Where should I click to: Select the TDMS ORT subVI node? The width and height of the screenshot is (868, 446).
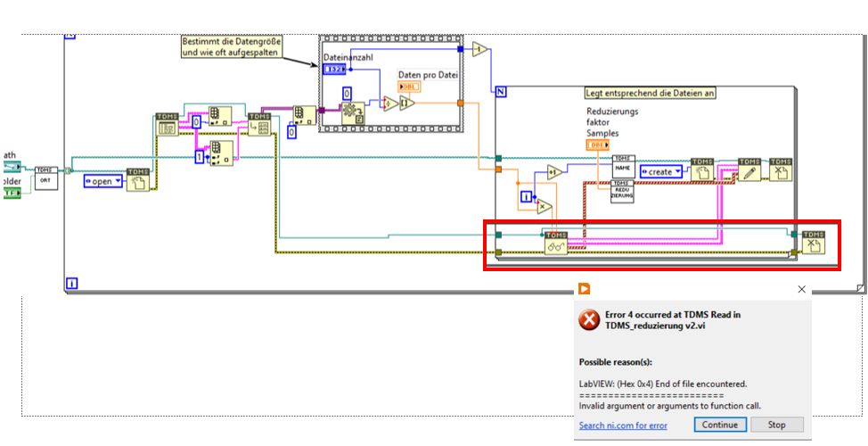(x=46, y=178)
